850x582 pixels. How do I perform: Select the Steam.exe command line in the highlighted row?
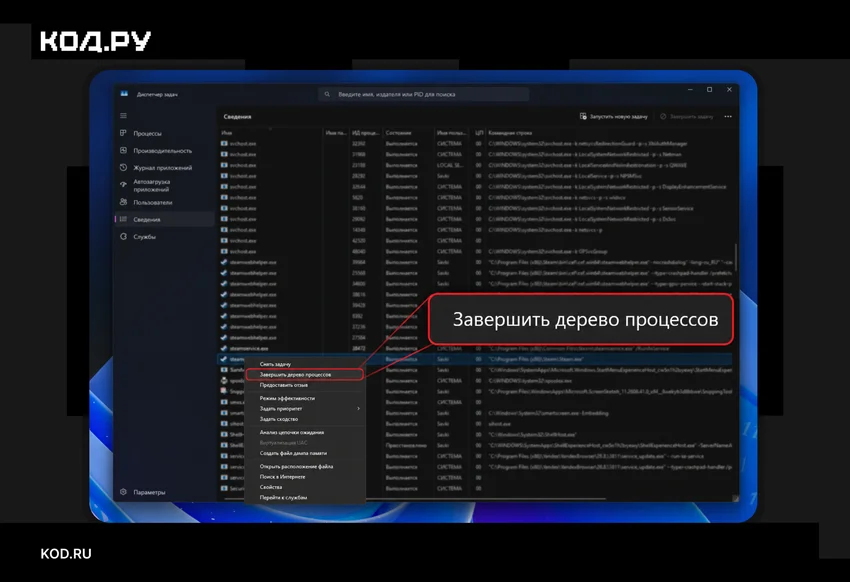536,359
